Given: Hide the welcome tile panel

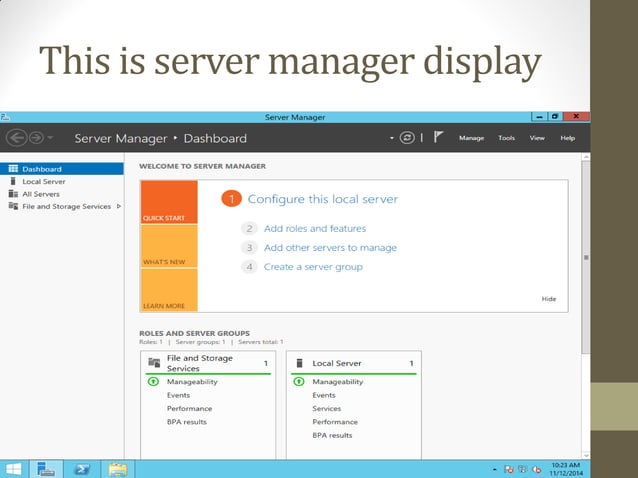Looking at the screenshot, I should [549, 298].
